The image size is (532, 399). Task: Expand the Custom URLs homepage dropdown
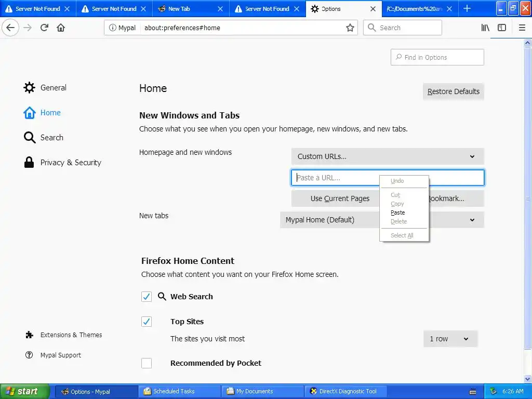(x=388, y=156)
